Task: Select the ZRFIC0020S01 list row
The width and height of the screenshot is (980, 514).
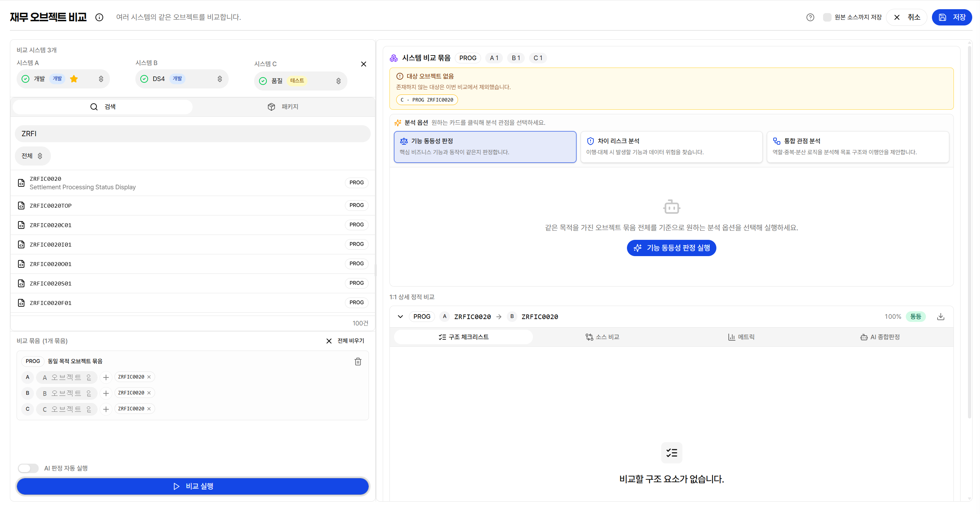Action: coord(193,283)
